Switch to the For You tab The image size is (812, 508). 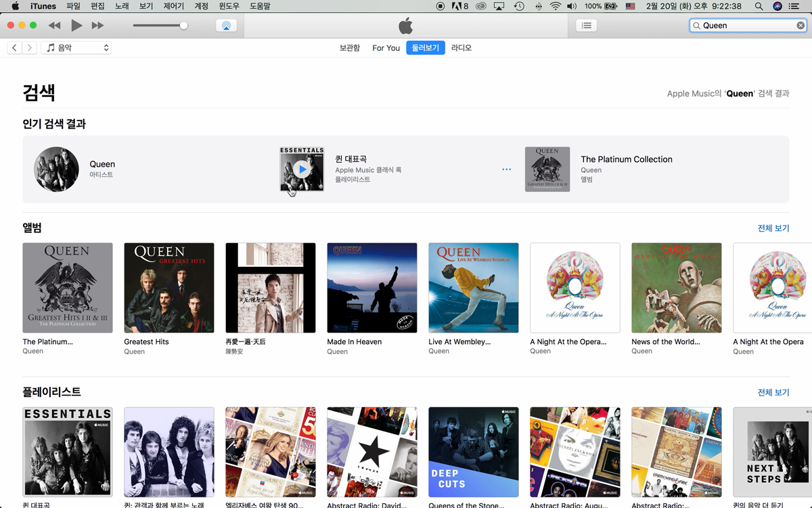[386, 48]
